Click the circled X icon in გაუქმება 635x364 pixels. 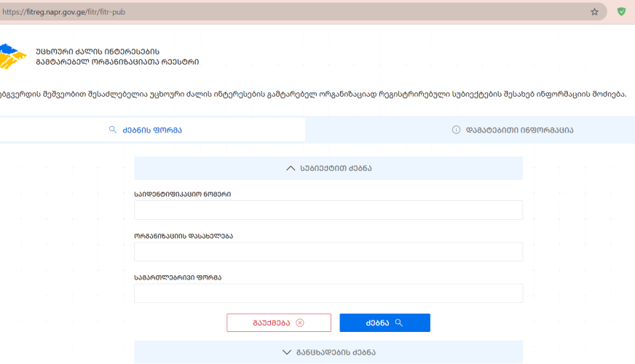300,323
